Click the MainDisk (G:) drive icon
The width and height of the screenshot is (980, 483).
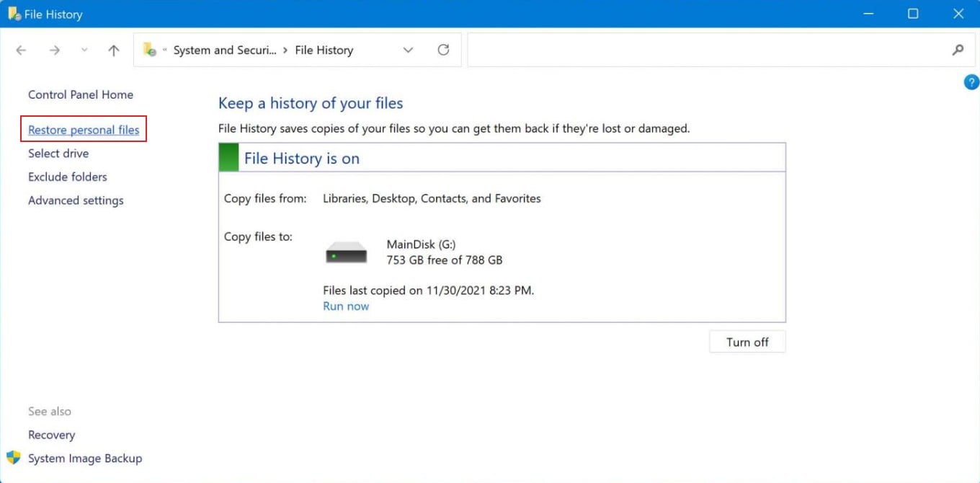coord(347,252)
